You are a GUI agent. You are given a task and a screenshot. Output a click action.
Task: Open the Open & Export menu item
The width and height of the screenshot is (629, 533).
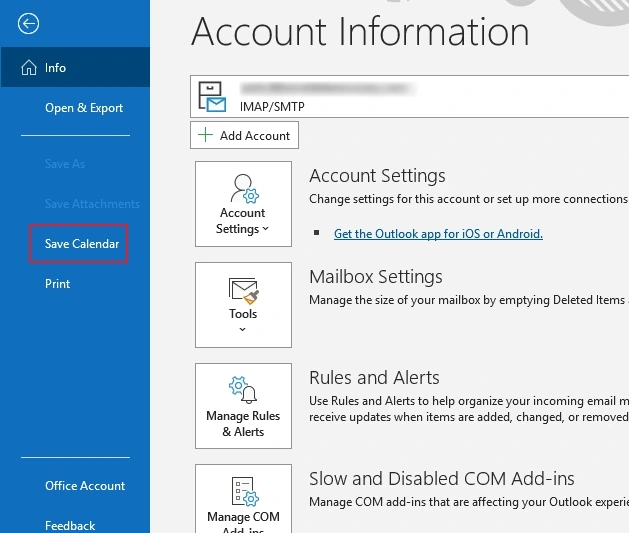point(84,108)
